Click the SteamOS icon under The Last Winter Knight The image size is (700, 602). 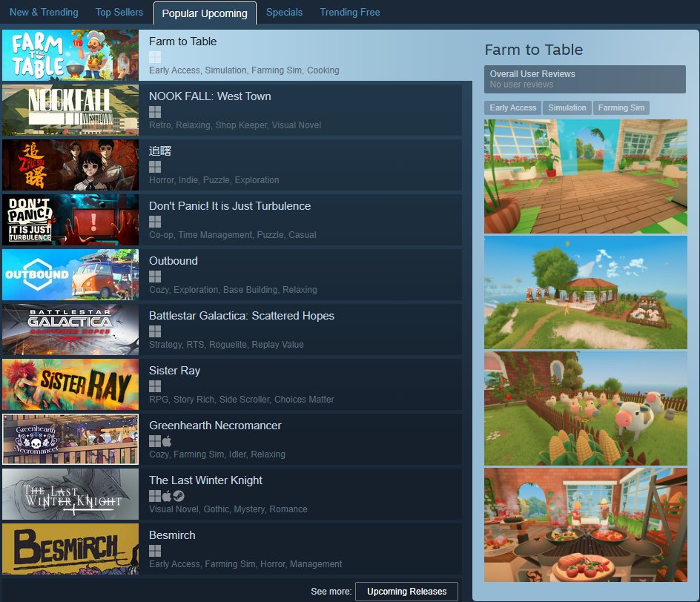pyautogui.click(x=179, y=496)
